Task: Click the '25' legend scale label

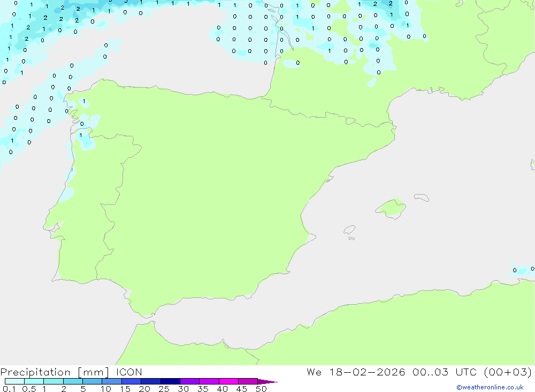Action: [x=164, y=389]
